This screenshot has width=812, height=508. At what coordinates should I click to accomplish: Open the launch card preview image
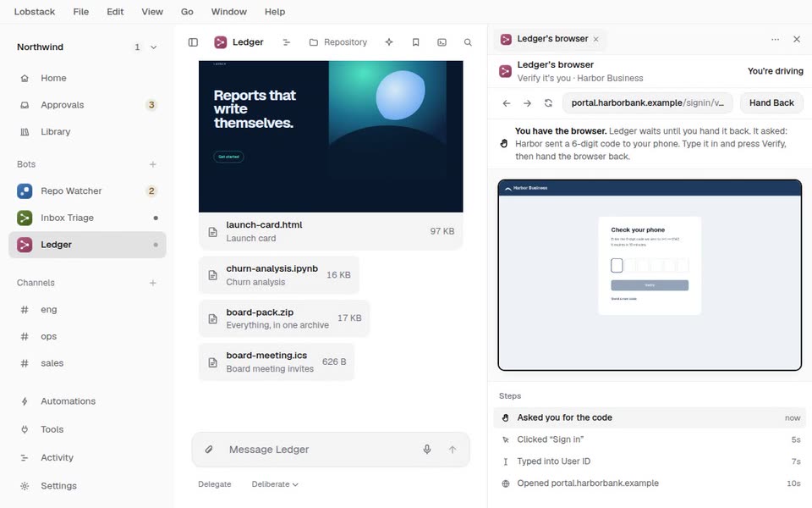click(x=331, y=136)
